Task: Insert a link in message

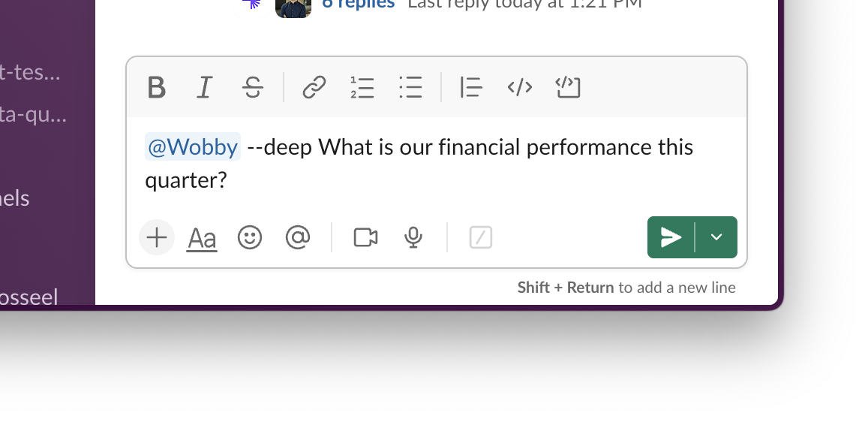Action: 314,88
